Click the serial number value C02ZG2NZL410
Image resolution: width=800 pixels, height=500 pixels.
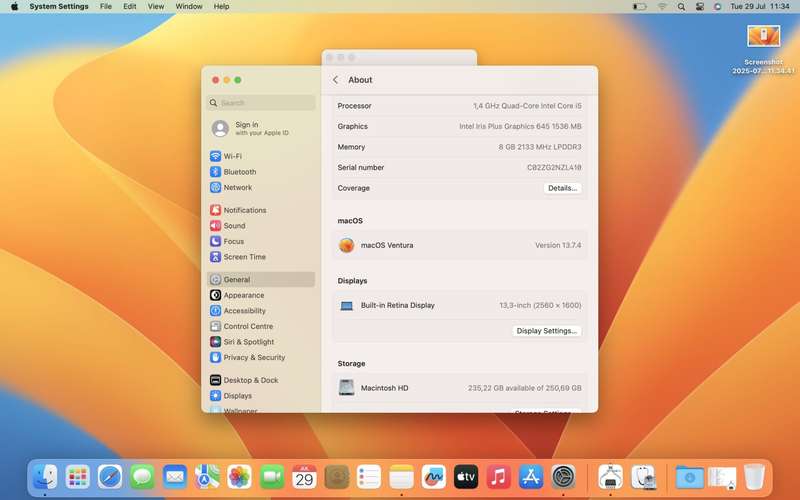tap(554, 167)
